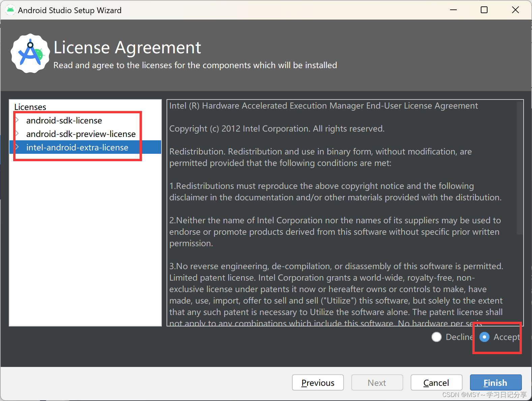Screen dimensions: 532x401
Task: Minimize the Setup Wizard window
Action: pyautogui.click(x=453, y=10)
